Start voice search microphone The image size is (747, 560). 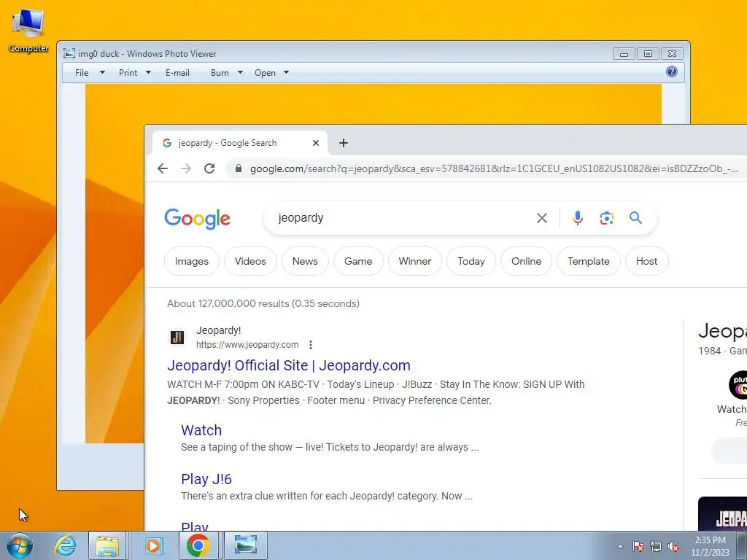[578, 218]
